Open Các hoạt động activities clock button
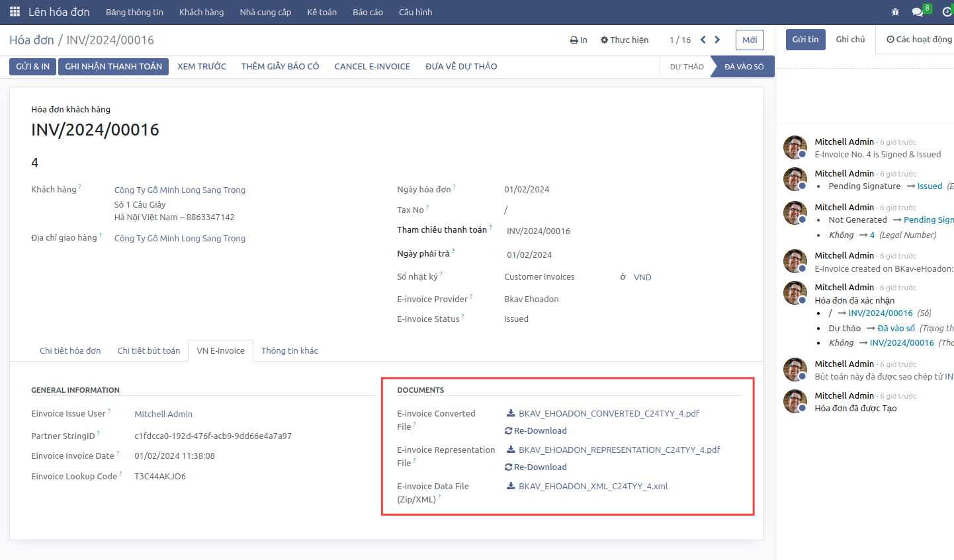The height and width of the screenshot is (560, 954). (919, 40)
